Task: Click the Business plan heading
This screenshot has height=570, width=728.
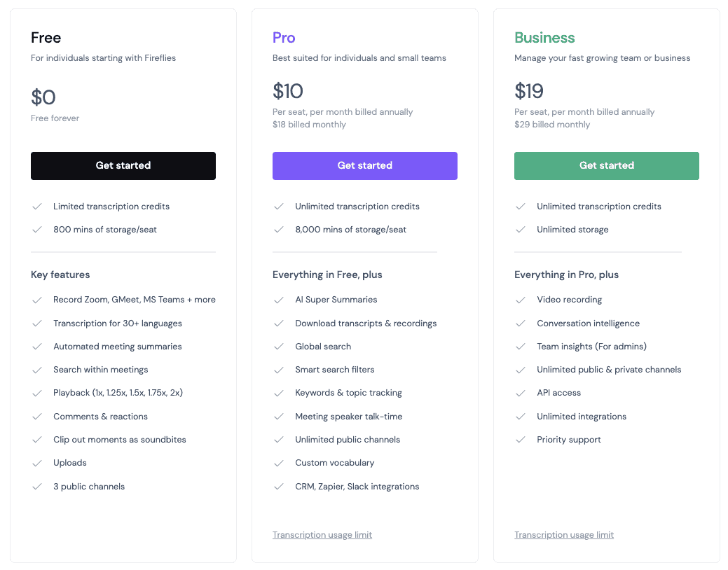Action: point(544,38)
